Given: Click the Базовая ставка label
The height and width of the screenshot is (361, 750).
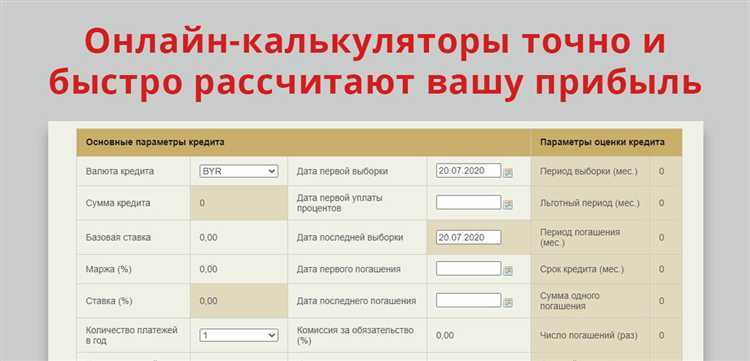Looking at the screenshot, I should [118, 237].
